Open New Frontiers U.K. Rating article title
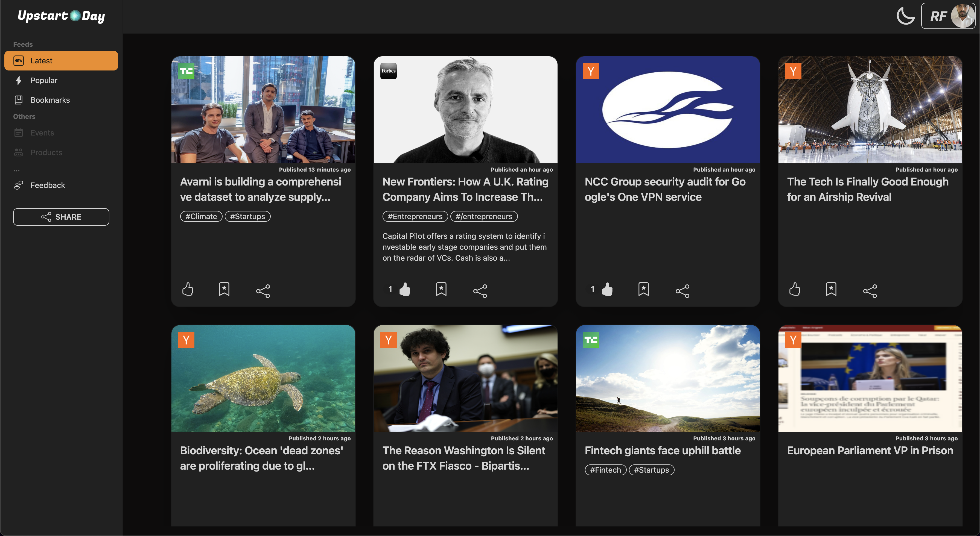The width and height of the screenshot is (980, 536). [465, 189]
